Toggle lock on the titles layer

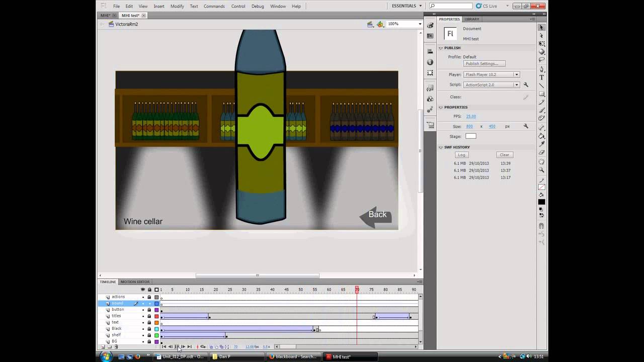click(149, 316)
